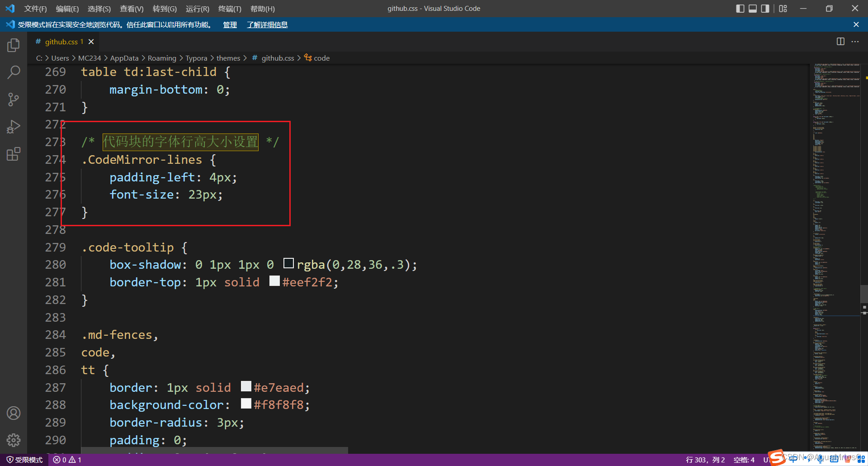The height and width of the screenshot is (466, 868).
Task: Open the Run and Debug view
Action: click(x=14, y=127)
